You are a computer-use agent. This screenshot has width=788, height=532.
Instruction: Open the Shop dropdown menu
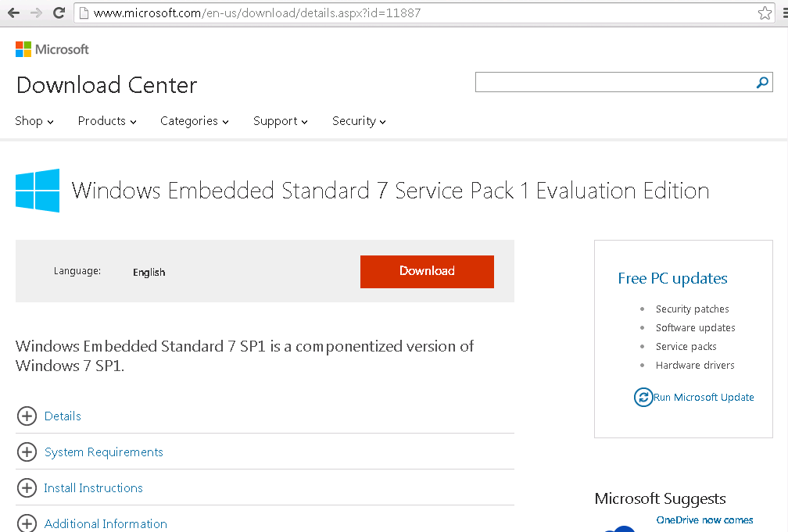(x=34, y=121)
